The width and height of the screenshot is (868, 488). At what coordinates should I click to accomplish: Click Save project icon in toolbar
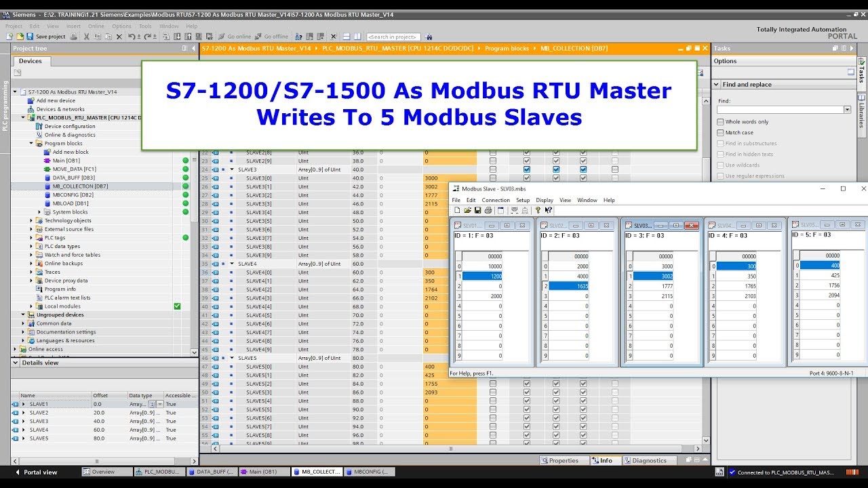[29, 37]
